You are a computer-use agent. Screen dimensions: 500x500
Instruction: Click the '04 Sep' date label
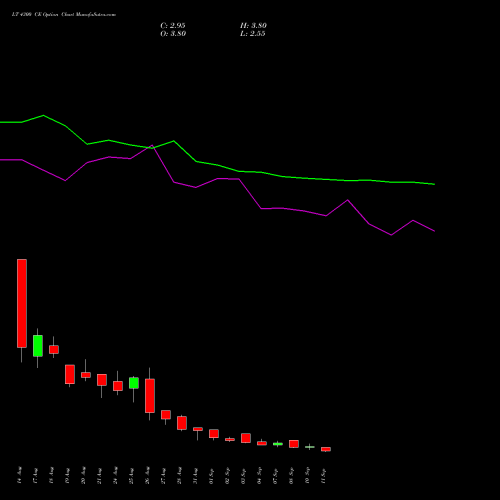point(259,475)
